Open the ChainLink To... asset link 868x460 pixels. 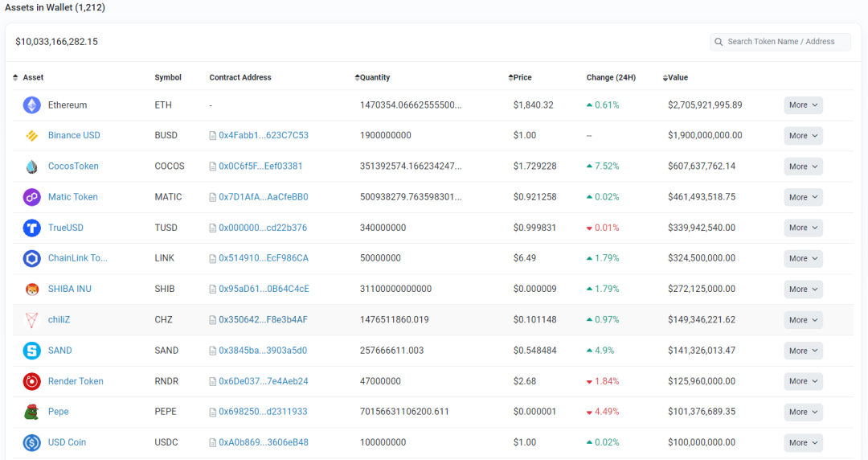coord(77,258)
